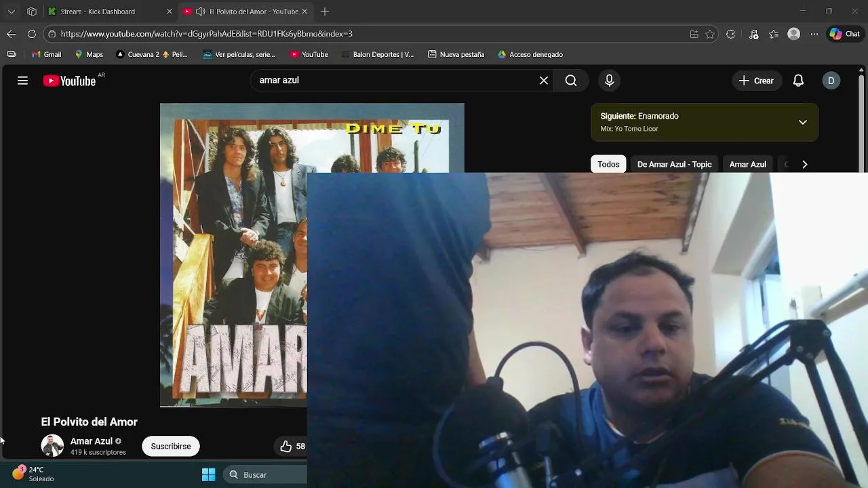This screenshot has height=488, width=868.
Task: Open the Gmail bookmark
Action: pos(46,54)
